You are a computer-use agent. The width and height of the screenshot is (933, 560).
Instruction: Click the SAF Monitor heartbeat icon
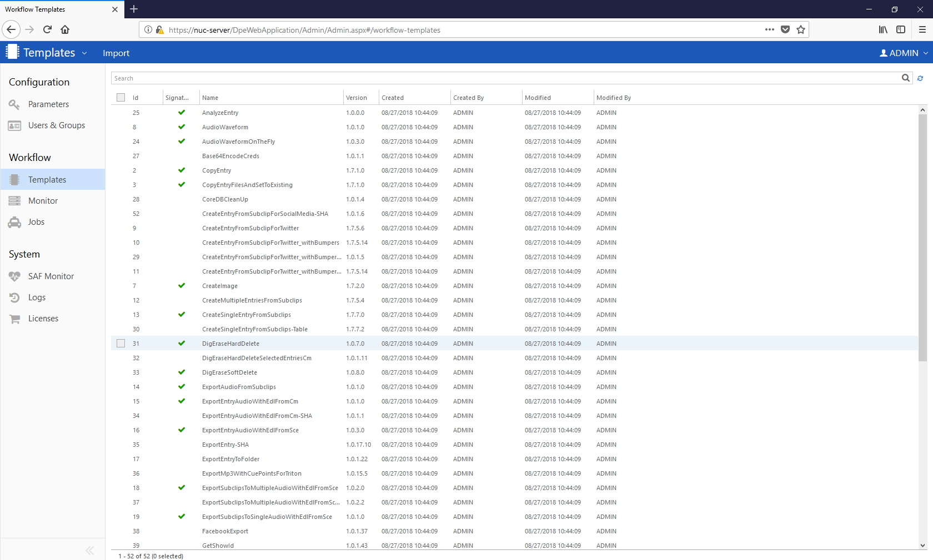tap(14, 276)
